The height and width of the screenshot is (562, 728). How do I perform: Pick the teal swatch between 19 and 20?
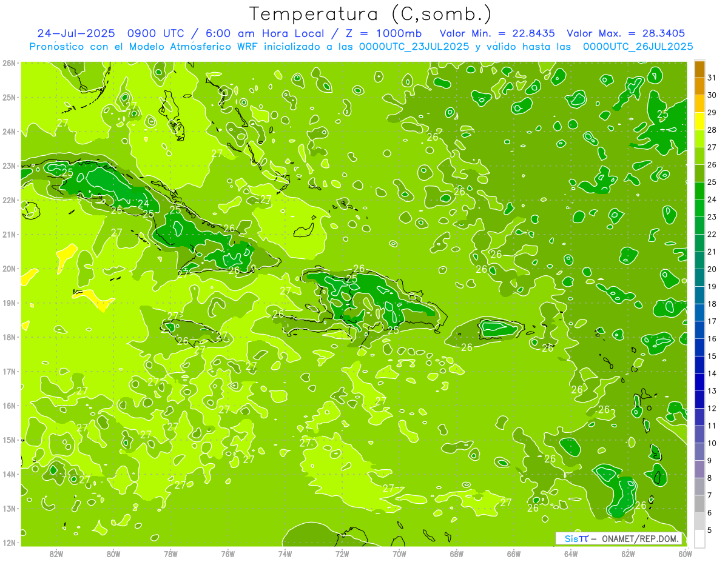click(699, 278)
